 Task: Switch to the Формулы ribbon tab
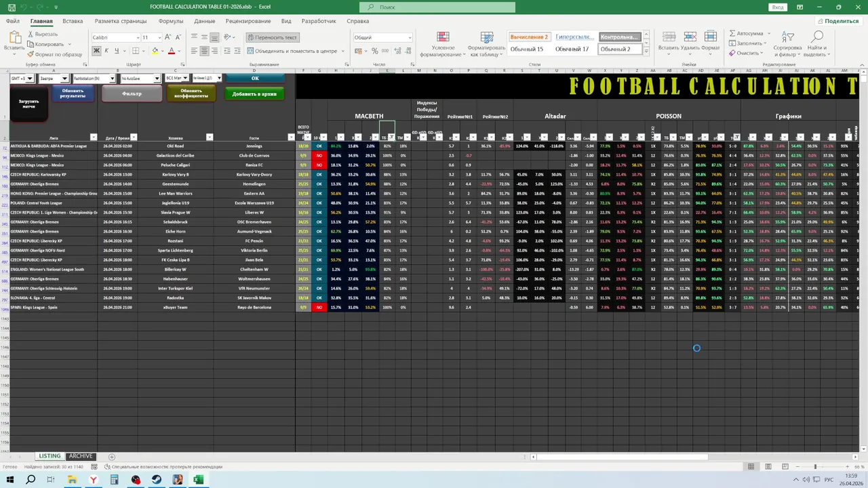(171, 21)
